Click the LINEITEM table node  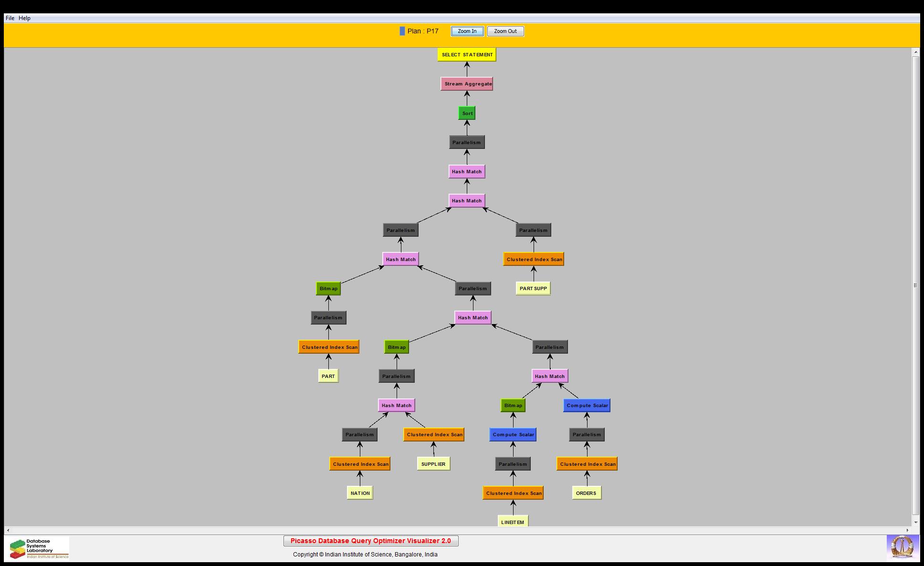coord(513,522)
